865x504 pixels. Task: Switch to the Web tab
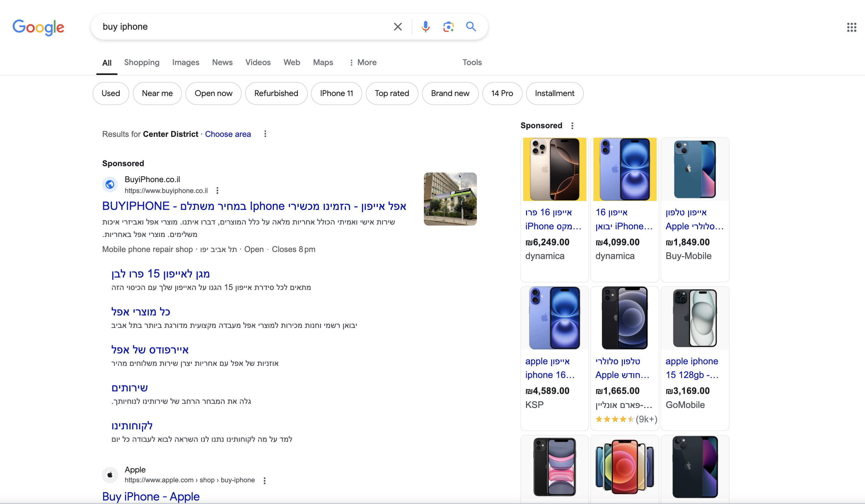(x=292, y=63)
